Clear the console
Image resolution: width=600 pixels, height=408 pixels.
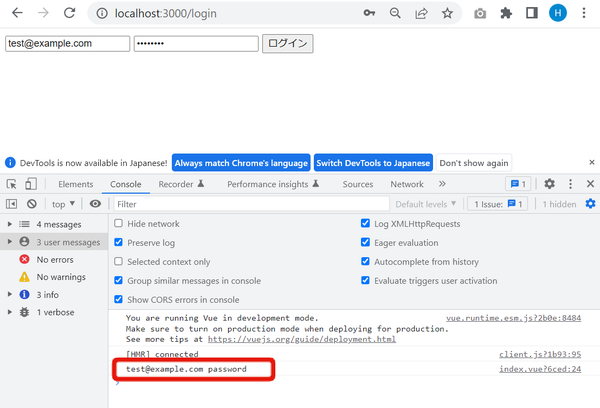point(32,204)
